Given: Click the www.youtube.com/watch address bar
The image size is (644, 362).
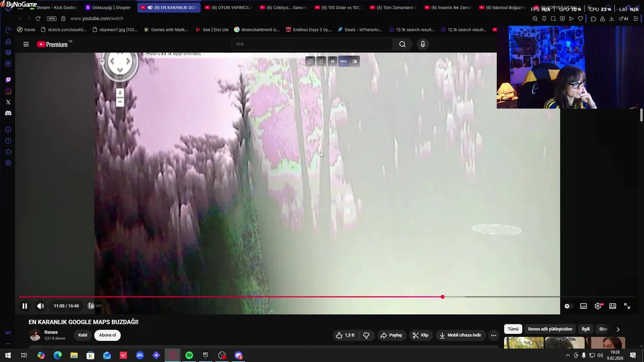Looking at the screenshot, I should tap(97, 19).
